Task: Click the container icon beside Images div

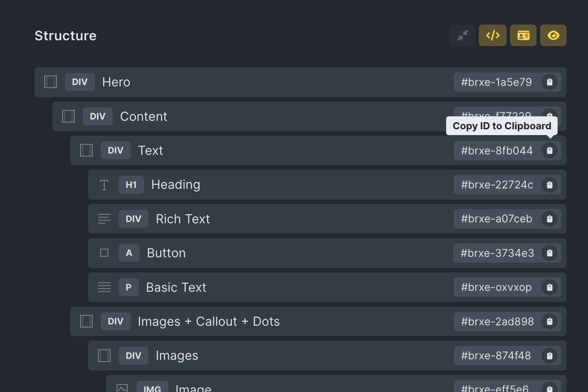Action: point(104,356)
